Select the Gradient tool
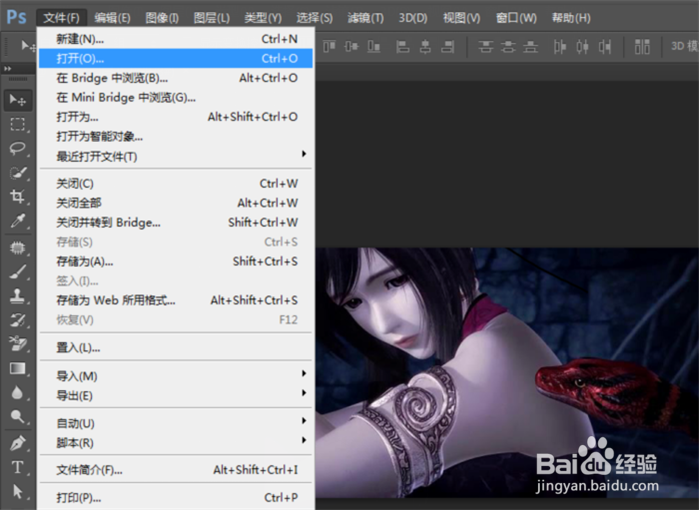 18,368
